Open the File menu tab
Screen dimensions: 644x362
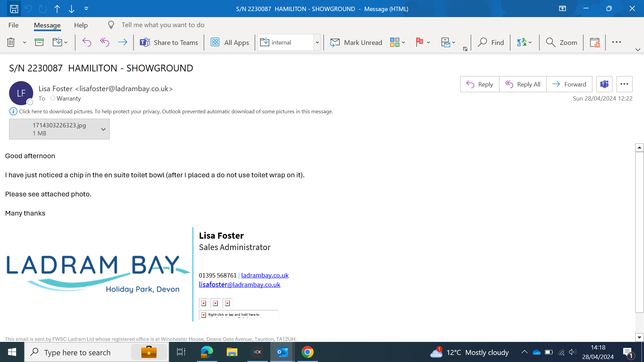(13, 25)
